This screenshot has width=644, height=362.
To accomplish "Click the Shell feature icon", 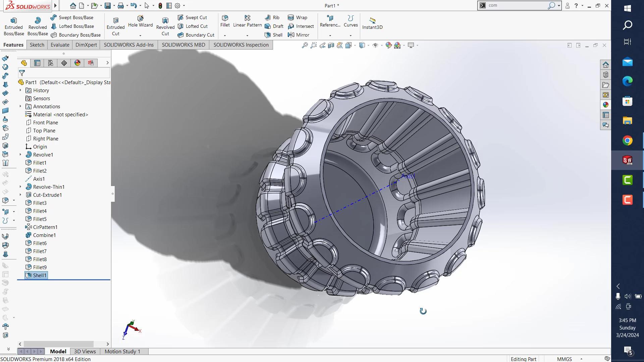I will [268, 35].
